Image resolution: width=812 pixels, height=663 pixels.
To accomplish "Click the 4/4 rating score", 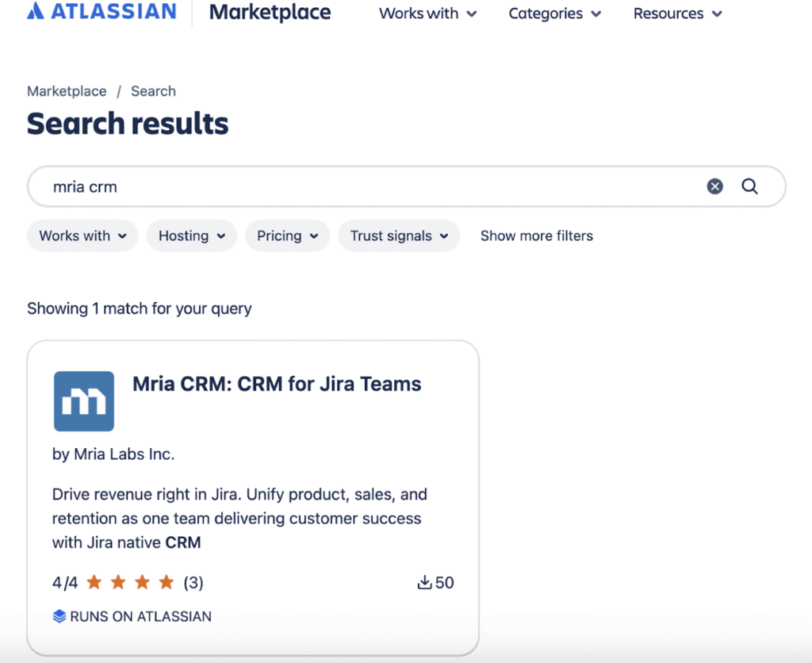I will click(x=65, y=583).
